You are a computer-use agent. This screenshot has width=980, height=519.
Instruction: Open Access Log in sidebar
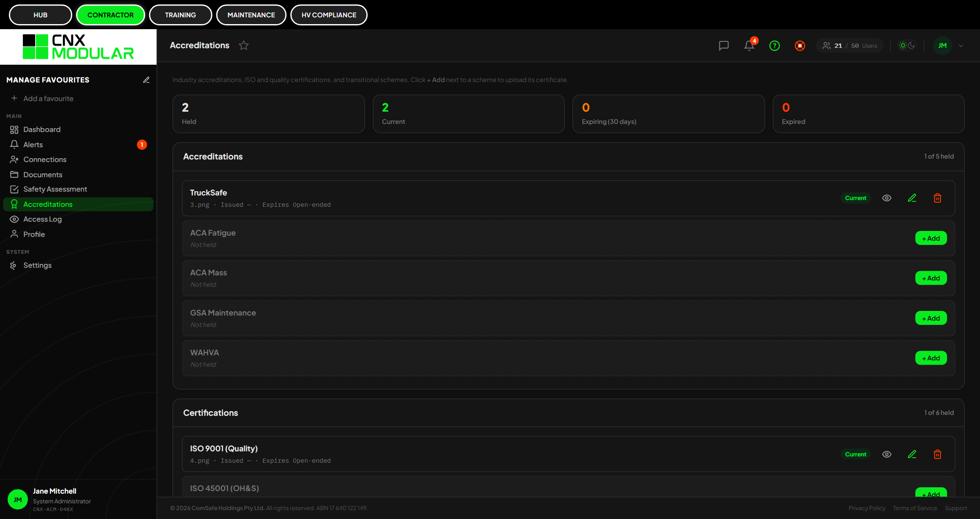[x=78, y=219]
